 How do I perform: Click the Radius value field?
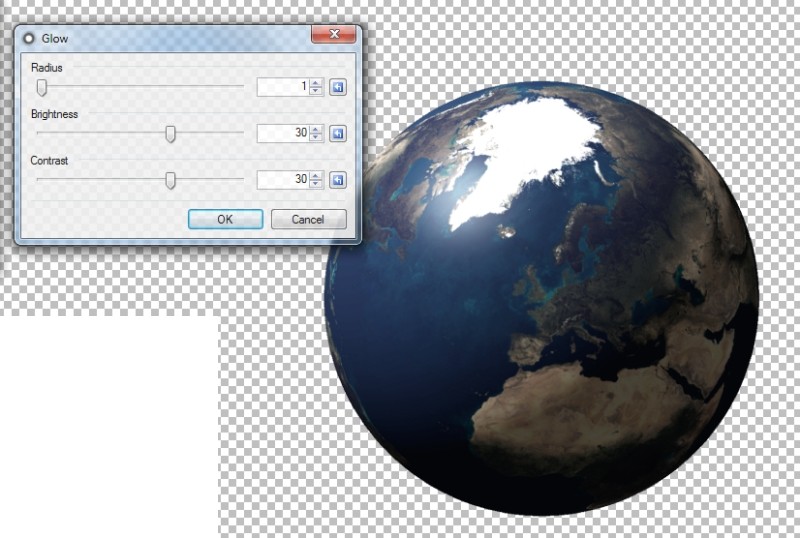284,87
